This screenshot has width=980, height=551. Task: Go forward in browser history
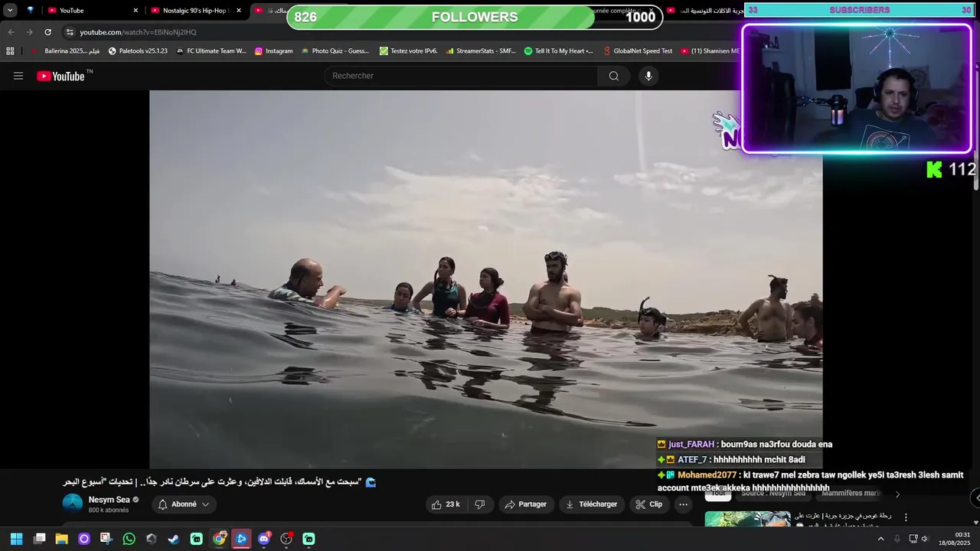point(29,32)
